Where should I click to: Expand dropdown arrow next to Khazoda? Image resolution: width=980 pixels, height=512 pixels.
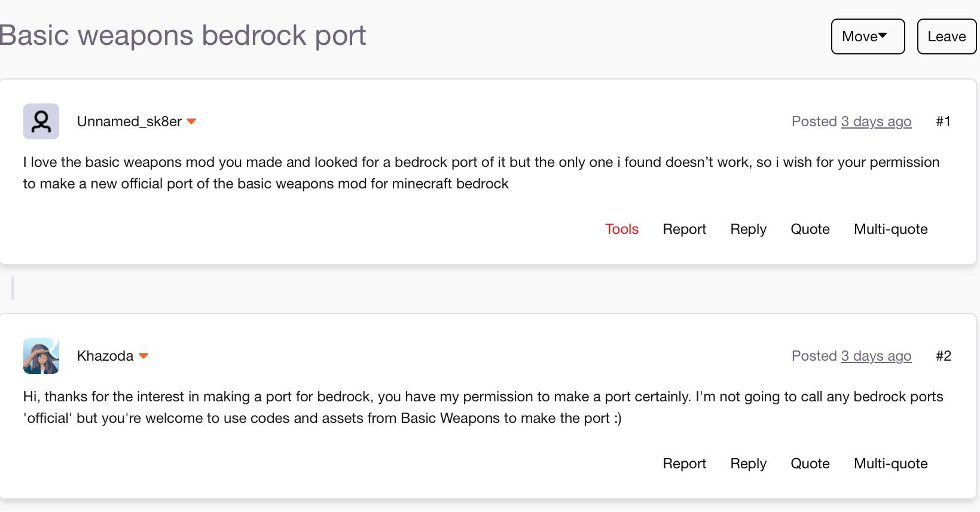(x=144, y=356)
